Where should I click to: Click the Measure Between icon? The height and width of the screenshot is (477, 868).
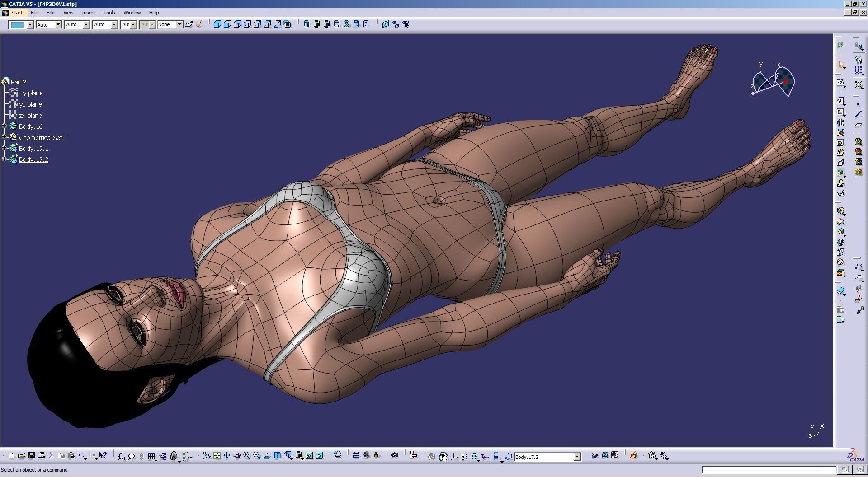point(356,456)
